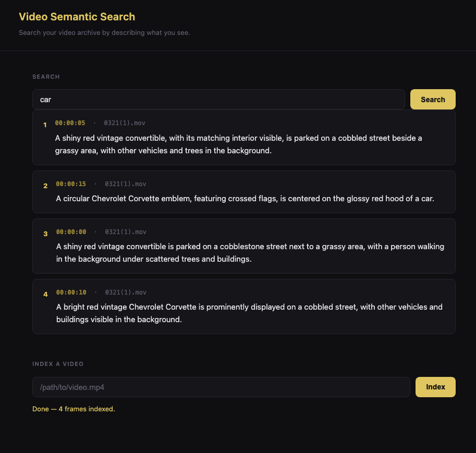Open the 00:00:00 timestamp in third result
The image size is (476, 453).
tap(71, 232)
